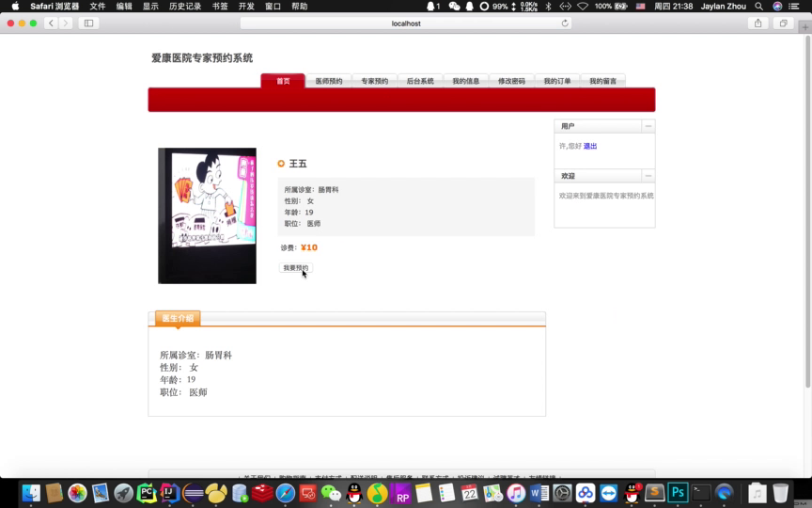Toggle the Safari sidebar button
The image size is (812, 508).
click(x=88, y=24)
